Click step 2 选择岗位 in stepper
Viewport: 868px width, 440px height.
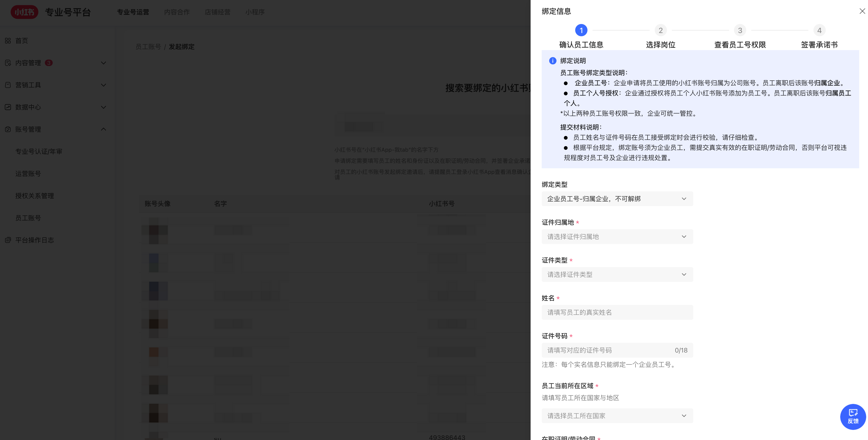tap(660, 31)
